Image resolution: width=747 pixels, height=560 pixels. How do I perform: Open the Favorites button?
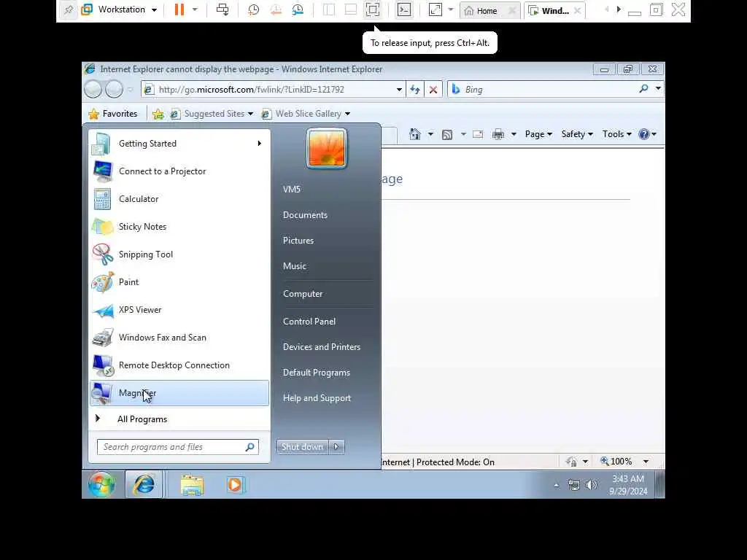(113, 114)
